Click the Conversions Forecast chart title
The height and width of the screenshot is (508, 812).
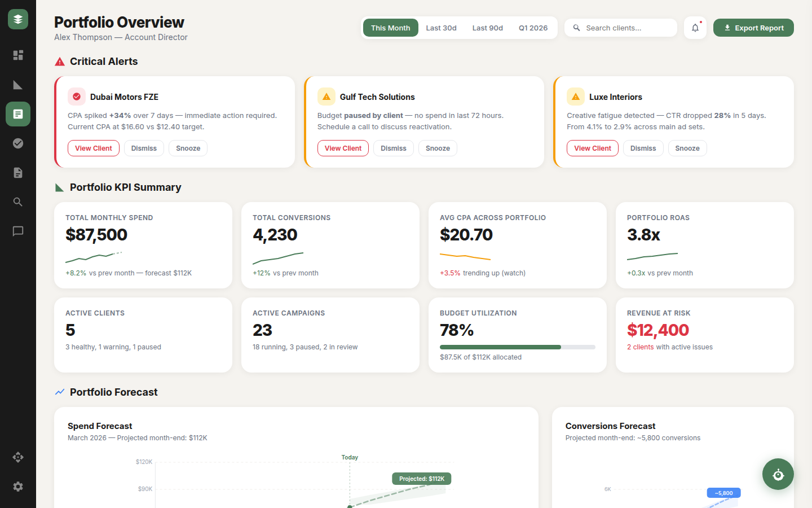tap(610, 426)
